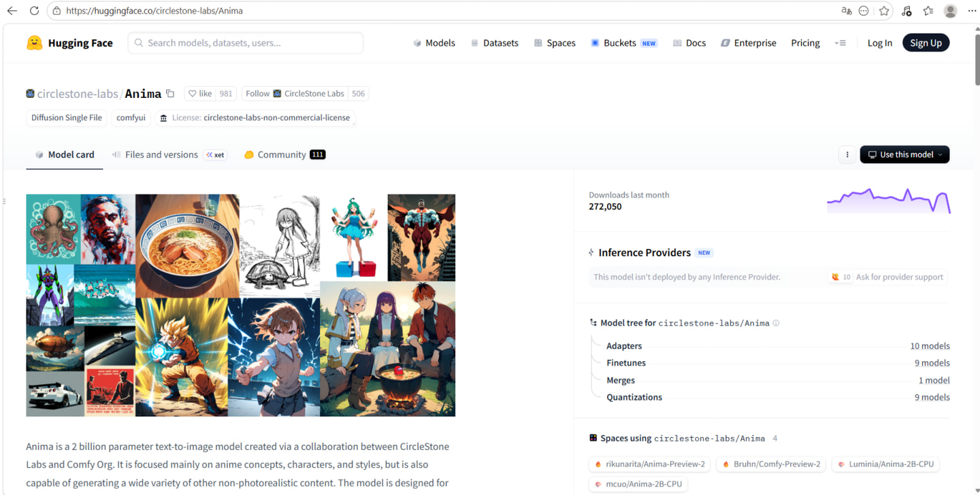Go to Spaces in the navigation

point(555,43)
